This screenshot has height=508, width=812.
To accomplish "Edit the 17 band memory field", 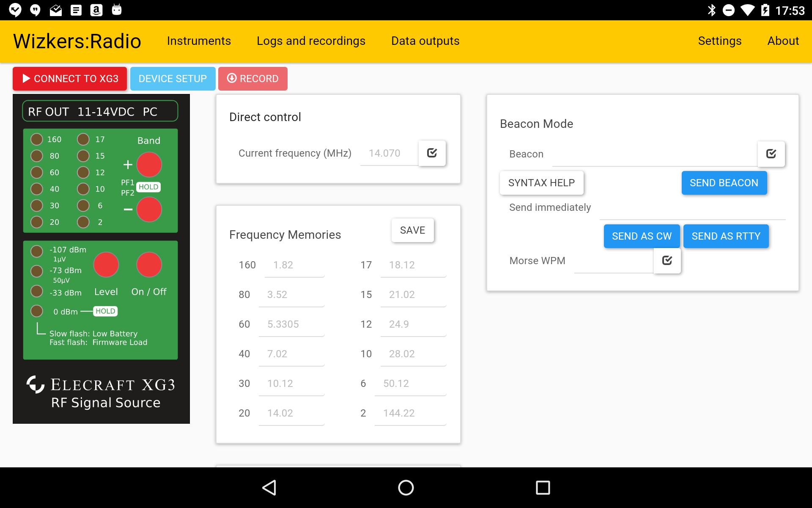I will click(x=413, y=265).
